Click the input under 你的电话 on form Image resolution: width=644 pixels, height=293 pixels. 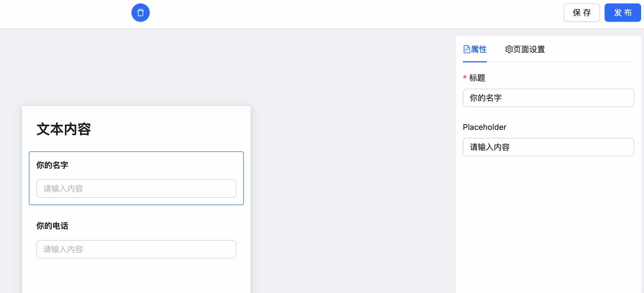(x=136, y=249)
